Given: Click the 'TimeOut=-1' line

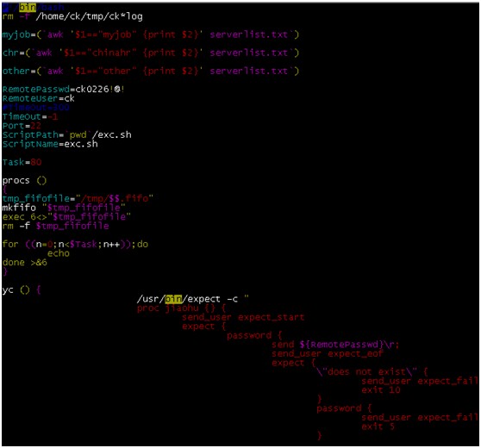Looking at the screenshot, I should click(x=30, y=116).
